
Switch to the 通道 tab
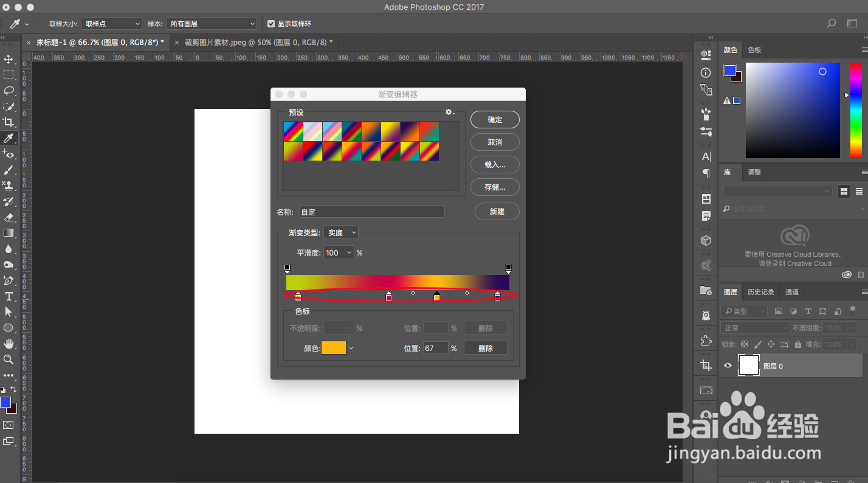pos(792,292)
